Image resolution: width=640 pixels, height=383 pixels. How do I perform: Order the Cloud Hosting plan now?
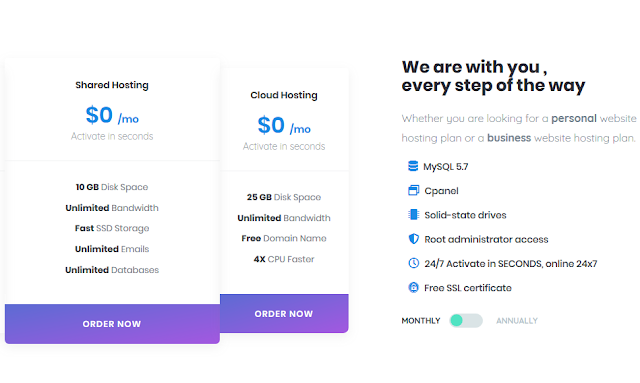coord(284,314)
